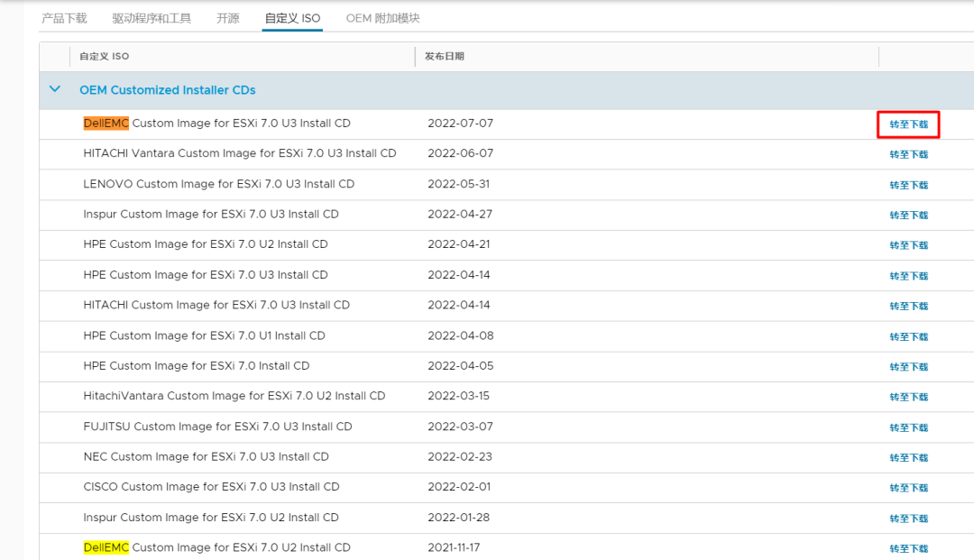Click the 发布日期 column header

[x=444, y=57]
